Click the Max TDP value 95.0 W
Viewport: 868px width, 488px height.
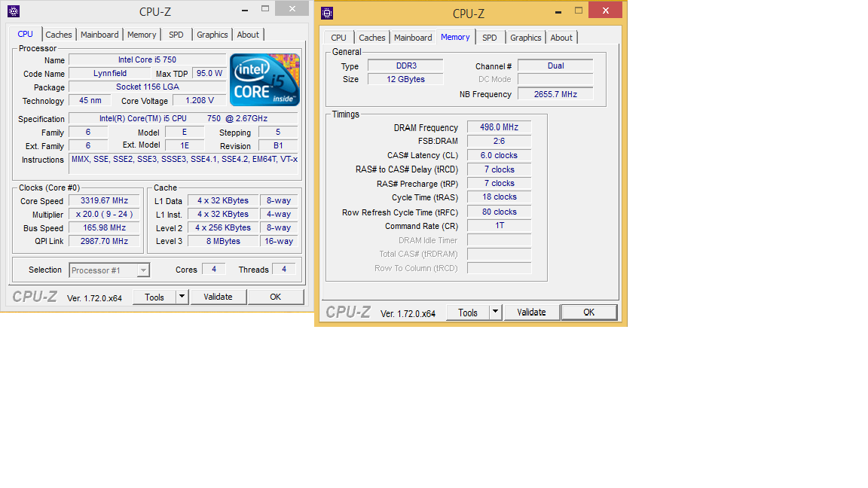[x=209, y=73]
